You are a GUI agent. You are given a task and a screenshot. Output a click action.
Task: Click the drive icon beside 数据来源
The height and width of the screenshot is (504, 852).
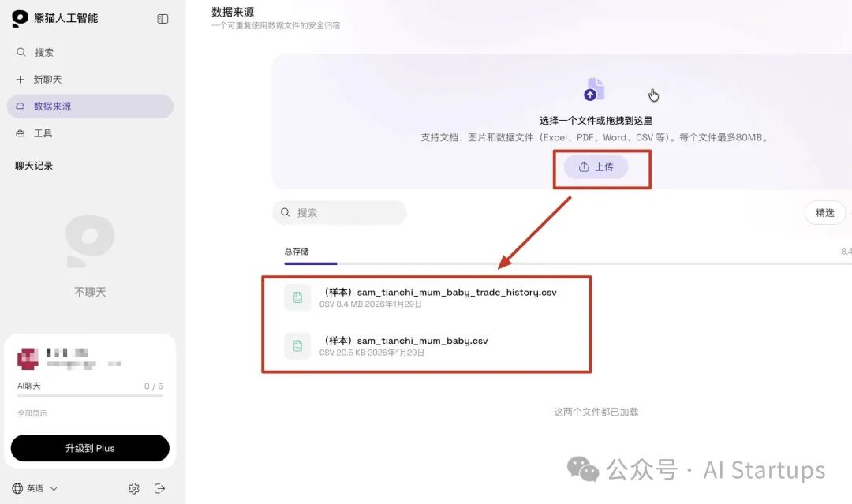20,106
